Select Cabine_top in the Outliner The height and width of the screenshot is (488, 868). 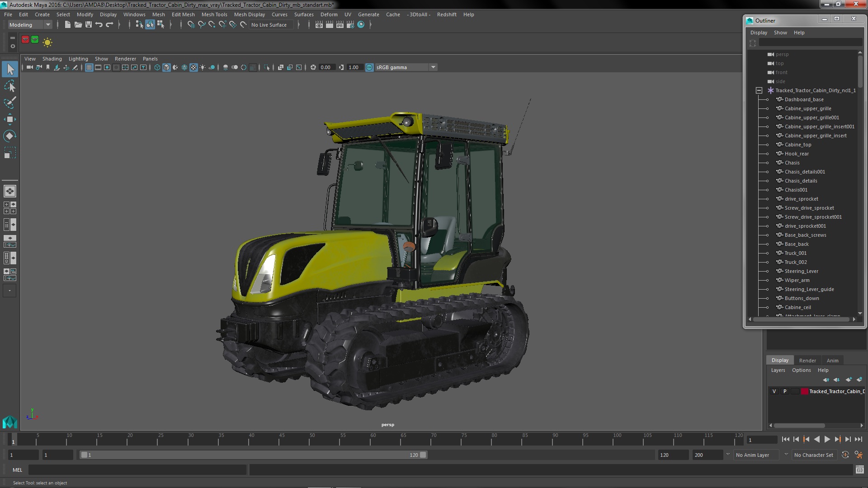(x=797, y=145)
